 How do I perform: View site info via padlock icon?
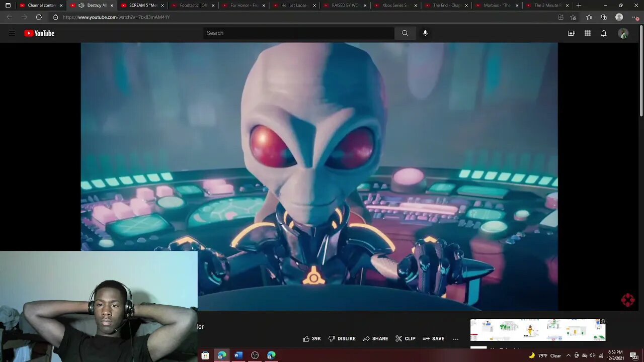[56, 17]
